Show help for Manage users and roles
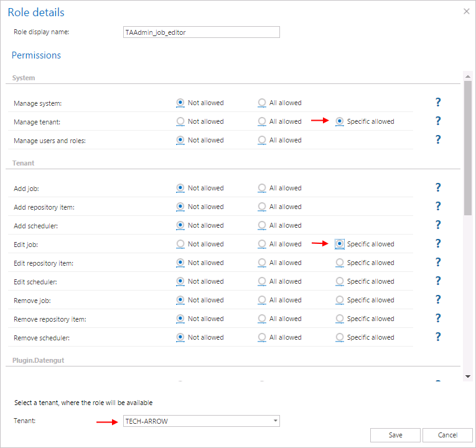Viewport: 476px width, 448px height. point(438,139)
